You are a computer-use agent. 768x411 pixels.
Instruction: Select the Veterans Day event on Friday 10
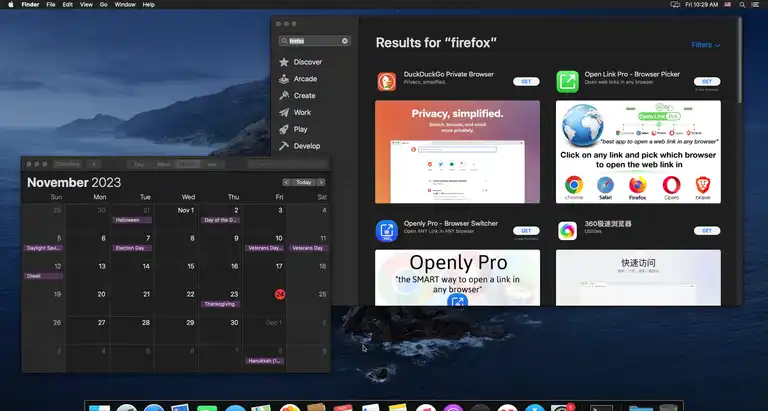point(264,248)
